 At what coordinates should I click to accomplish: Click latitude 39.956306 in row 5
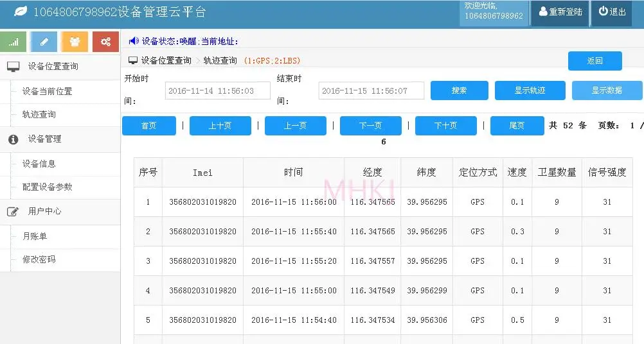(427, 320)
